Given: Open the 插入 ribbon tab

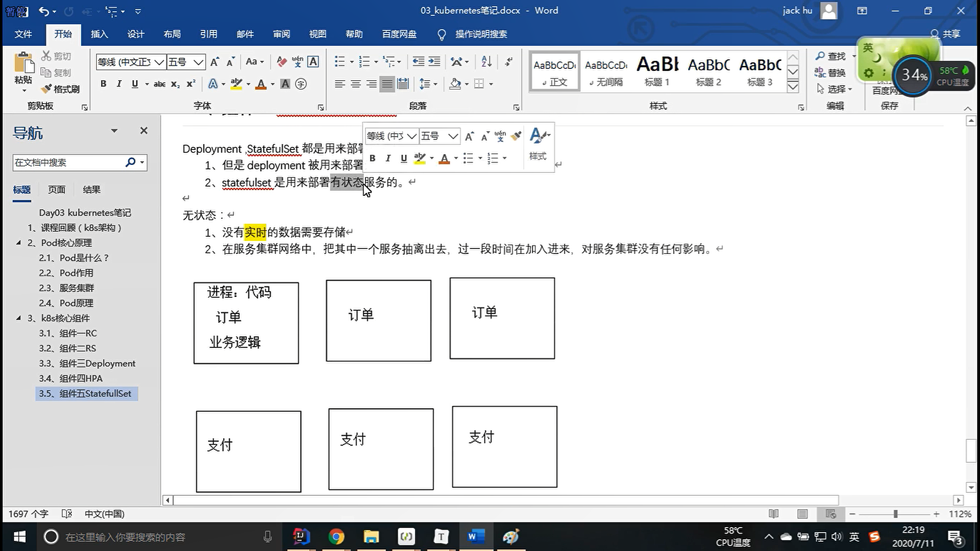Looking at the screenshot, I should 99,34.
